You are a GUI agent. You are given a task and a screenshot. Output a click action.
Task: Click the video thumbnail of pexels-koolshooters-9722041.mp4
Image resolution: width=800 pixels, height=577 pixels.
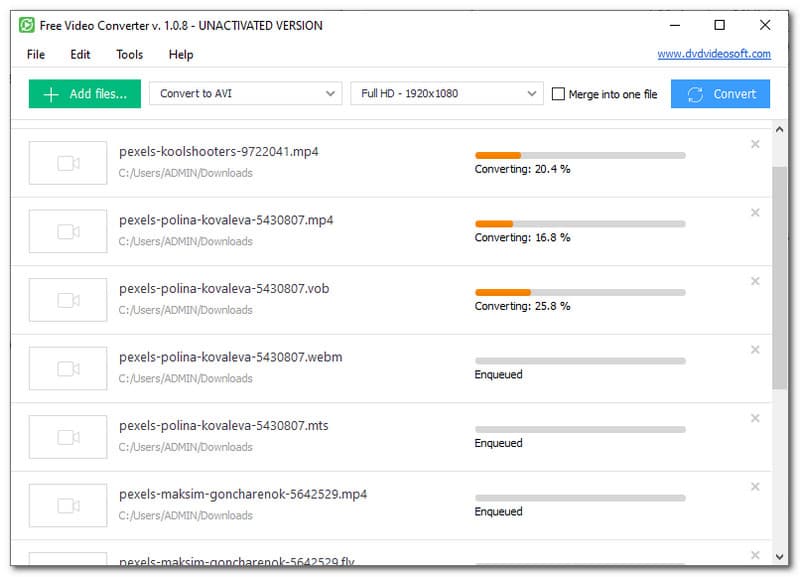coord(68,163)
